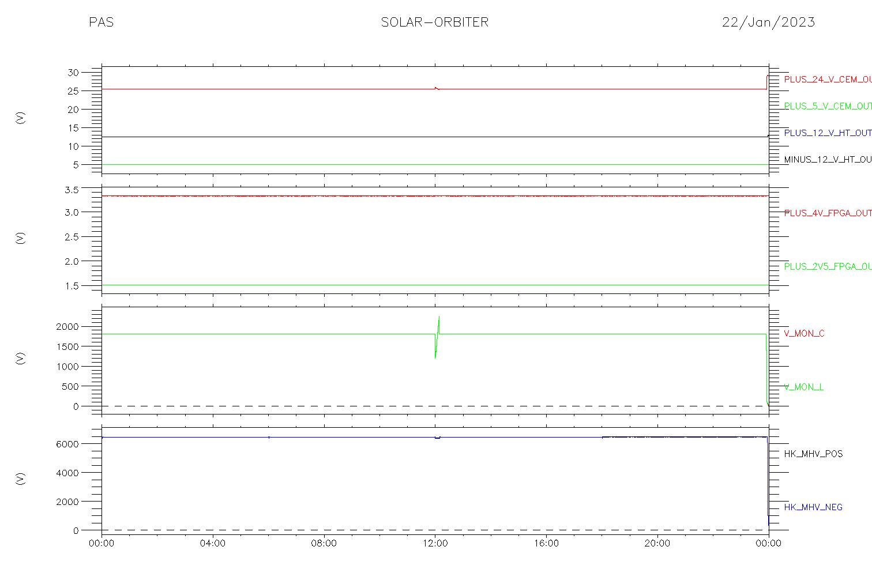872x588 pixels.
Task: Select the PLUS_2V5_FPGA_OUT legend label
Action: point(828,267)
